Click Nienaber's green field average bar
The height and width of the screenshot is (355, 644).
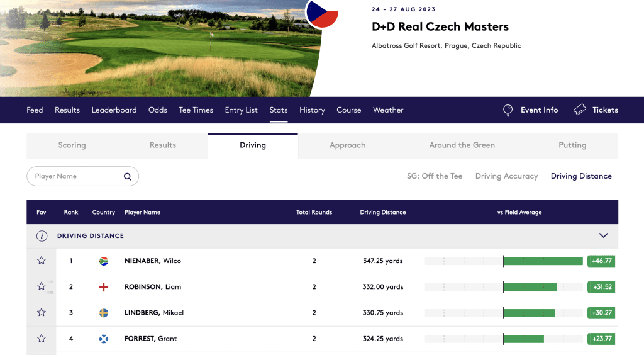(x=543, y=261)
